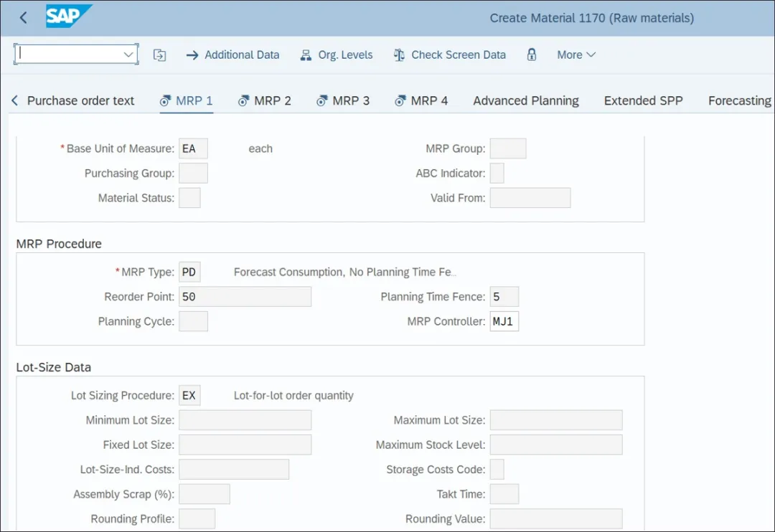Open the Forecasting tab
The image size is (775, 532).
click(739, 101)
